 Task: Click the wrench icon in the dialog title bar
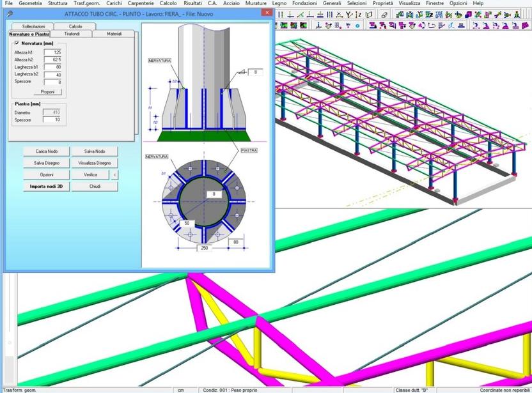click(x=11, y=13)
